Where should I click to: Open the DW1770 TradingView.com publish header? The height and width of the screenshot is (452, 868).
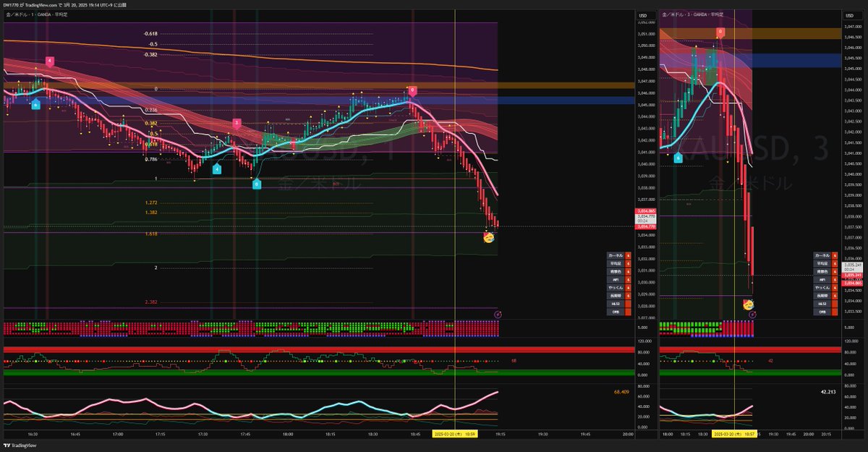(64, 4)
